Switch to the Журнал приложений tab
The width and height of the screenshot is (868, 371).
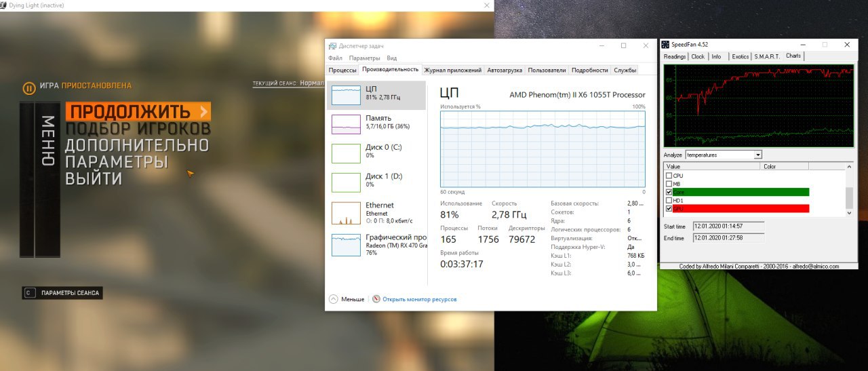[x=453, y=70]
